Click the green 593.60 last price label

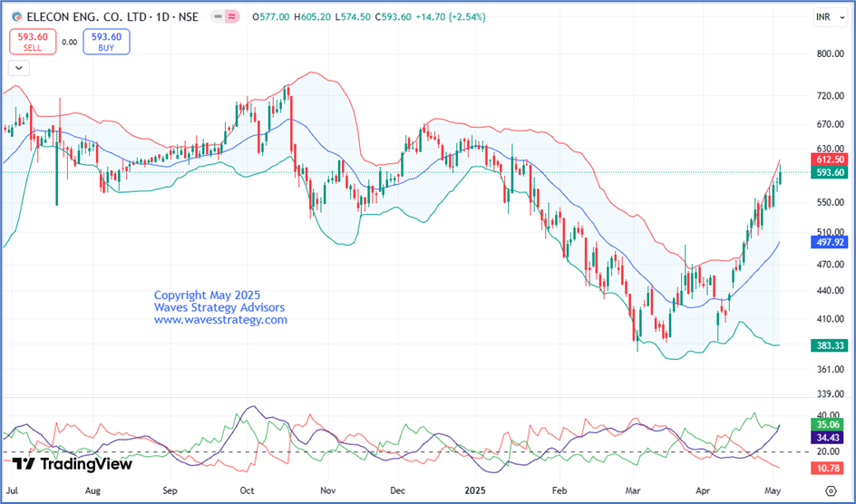point(830,172)
